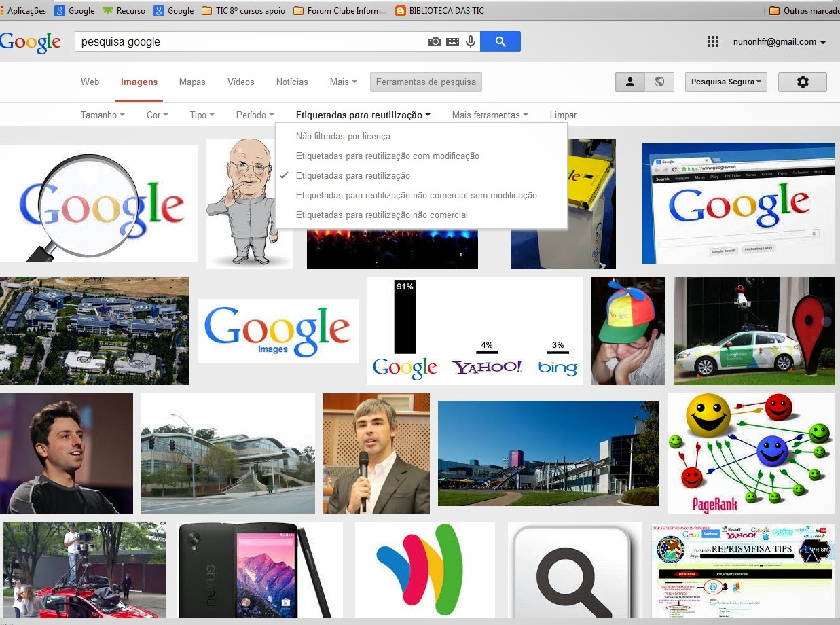The image size is (840, 625).
Task: Open the Google apps grid icon
Action: click(x=713, y=41)
